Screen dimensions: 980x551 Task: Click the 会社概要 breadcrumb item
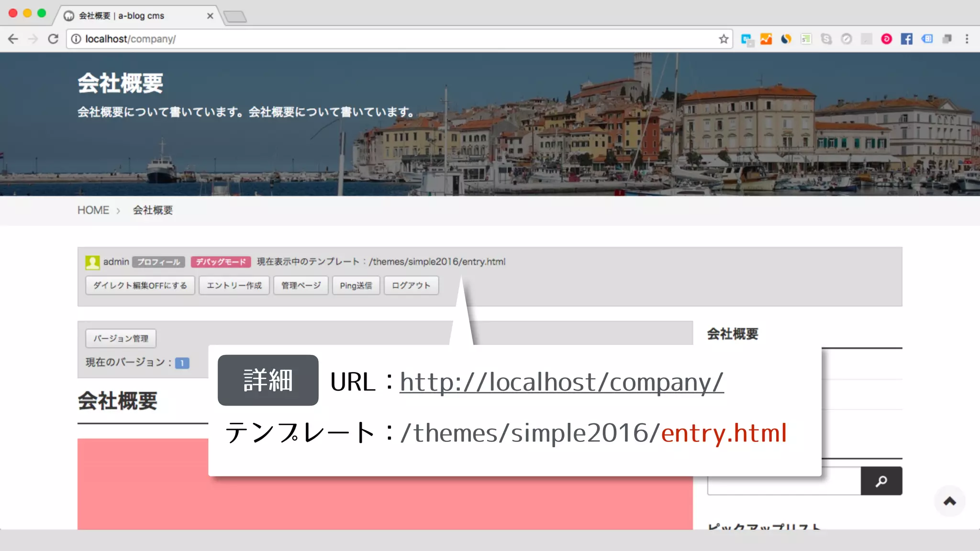click(153, 210)
